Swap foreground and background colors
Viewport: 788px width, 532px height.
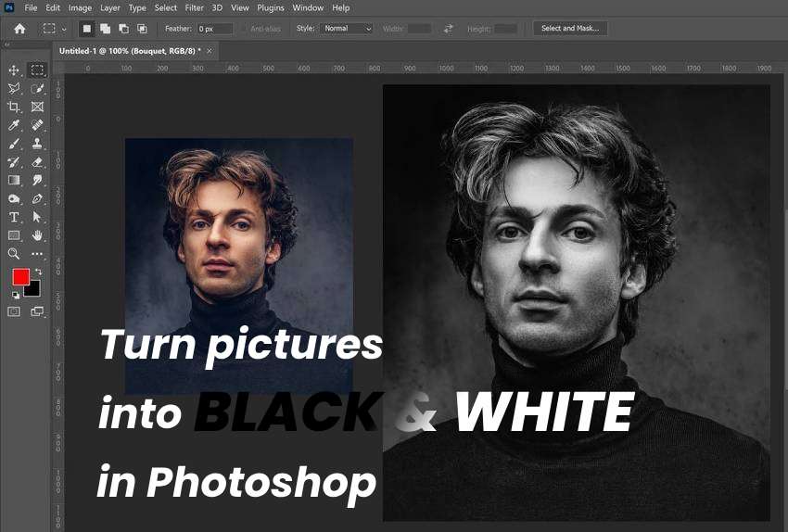38,272
